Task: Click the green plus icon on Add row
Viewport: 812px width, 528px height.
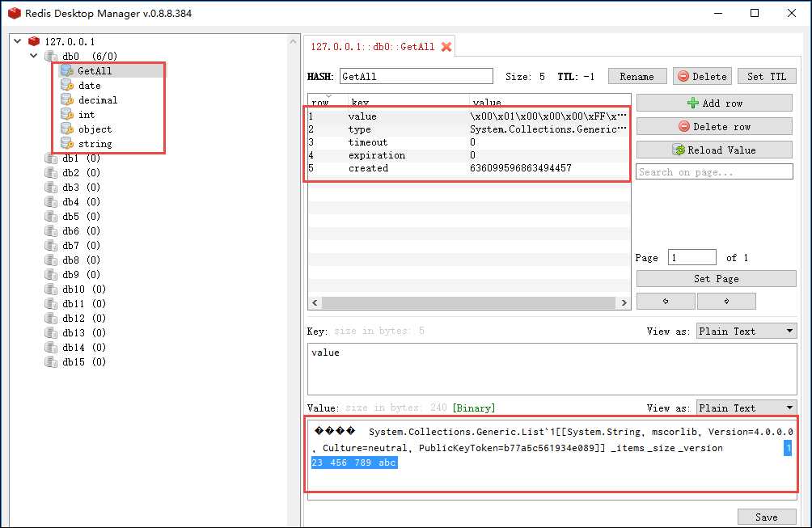Action: [x=692, y=103]
